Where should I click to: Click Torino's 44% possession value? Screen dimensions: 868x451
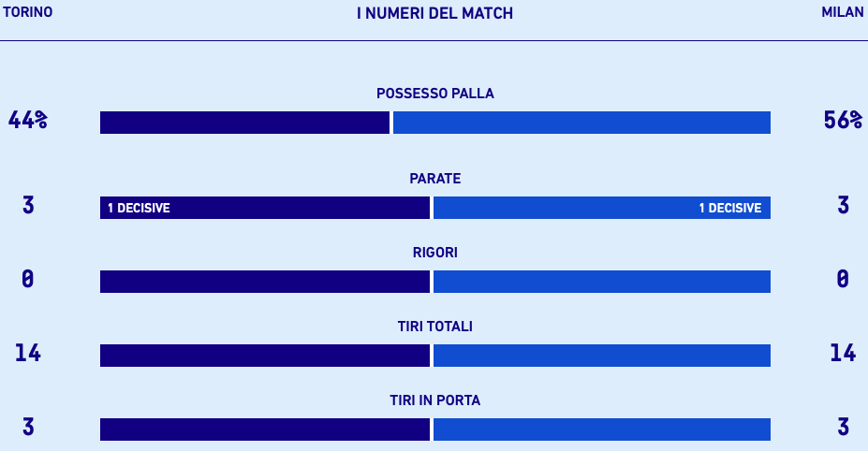[x=28, y=121]
